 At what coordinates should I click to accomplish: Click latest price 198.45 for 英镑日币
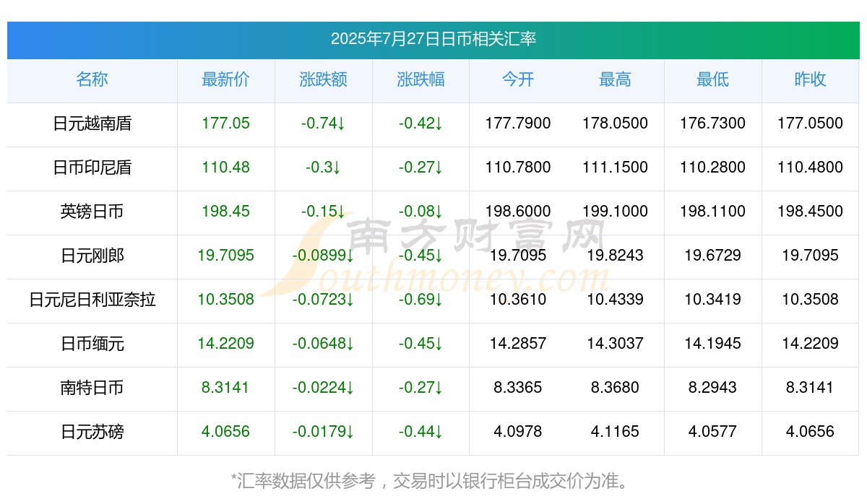click(x=226, y=212)
